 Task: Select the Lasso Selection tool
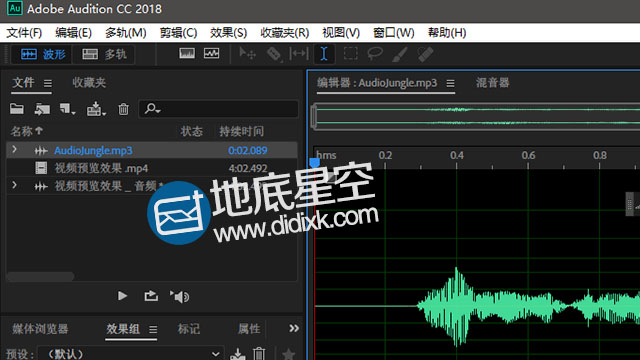[x=375, y=54]
